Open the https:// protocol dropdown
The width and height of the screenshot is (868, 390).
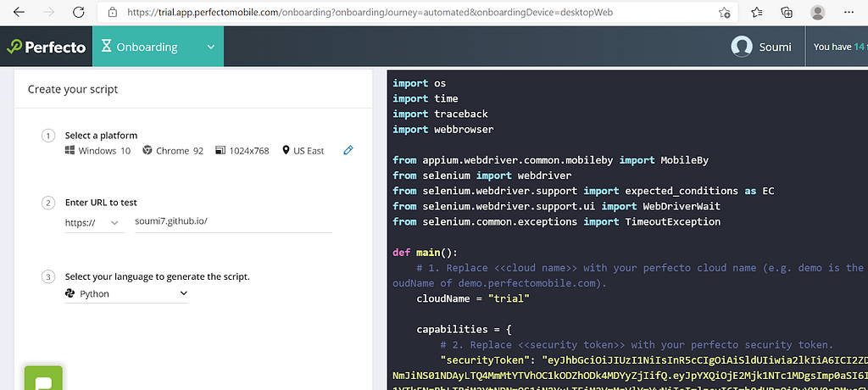[95, 223]
